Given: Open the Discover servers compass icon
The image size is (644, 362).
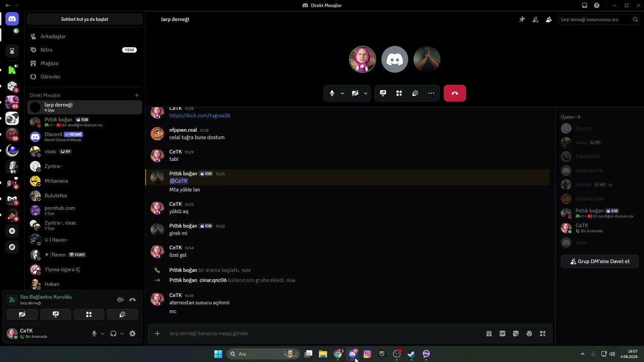Looking at the screenshot, I should [x=12, y=247].
